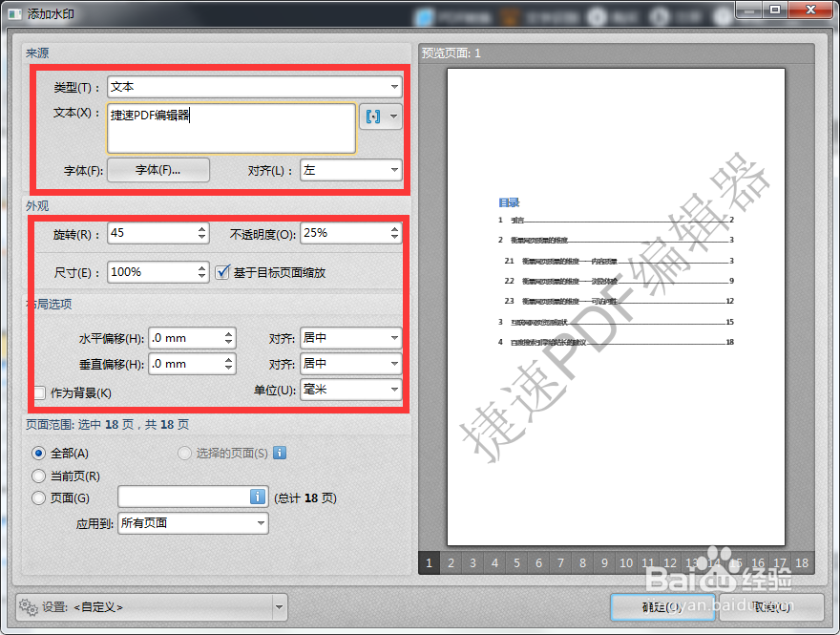Open vertical 对齐 dropdown showing 居中
The width and height of the screenshot is (840, 635).
point(351,364)
